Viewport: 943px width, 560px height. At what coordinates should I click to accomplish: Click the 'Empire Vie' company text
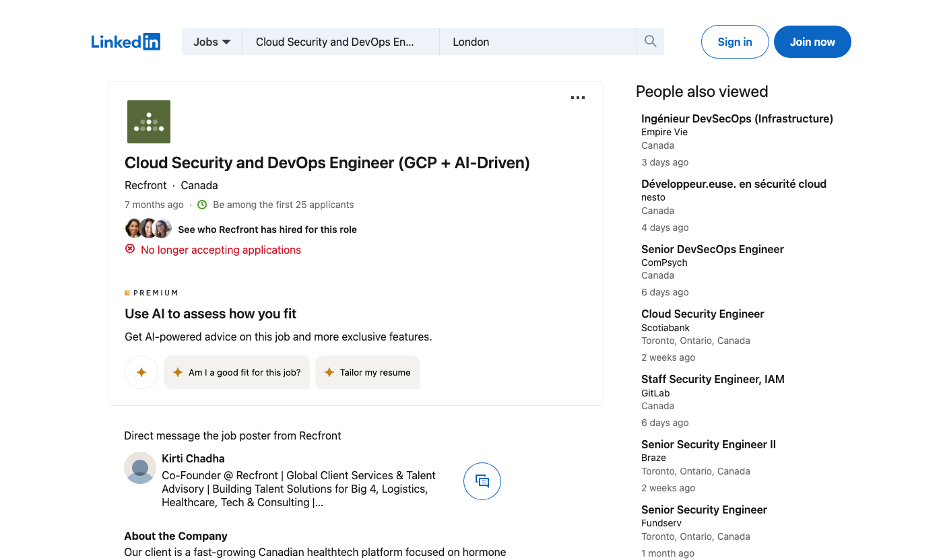coord(664,132)
